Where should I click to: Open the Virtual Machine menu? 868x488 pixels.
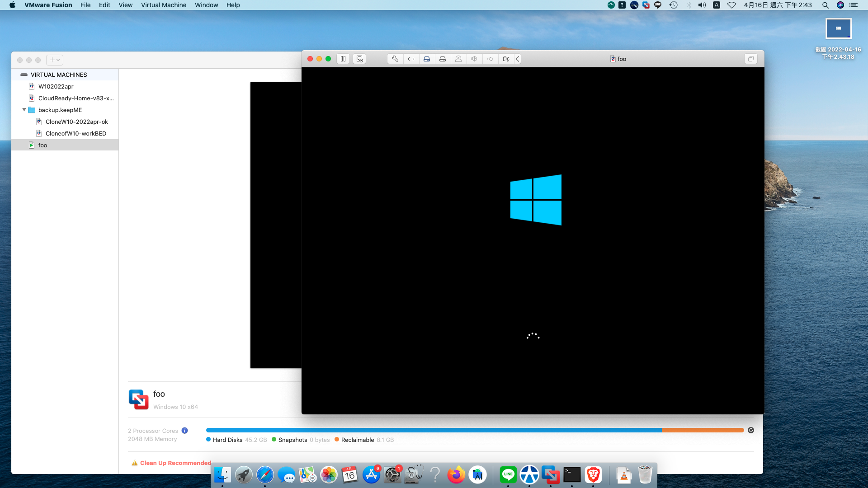pyautogui.click(x=163, y=5)
